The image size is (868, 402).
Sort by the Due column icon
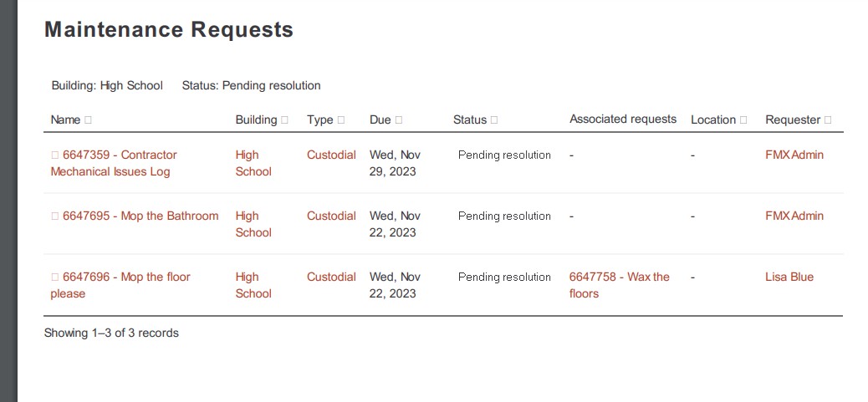(x=399, y=120)
